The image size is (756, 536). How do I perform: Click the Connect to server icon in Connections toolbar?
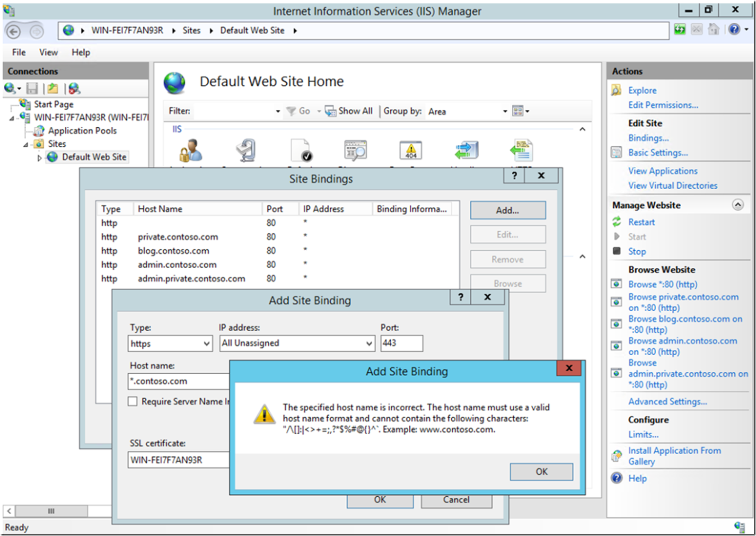(x=10, y=88)
